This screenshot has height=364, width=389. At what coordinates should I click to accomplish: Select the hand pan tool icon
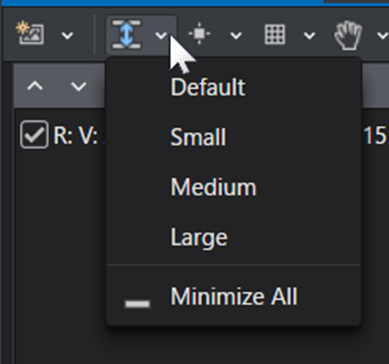coord(348,35)
